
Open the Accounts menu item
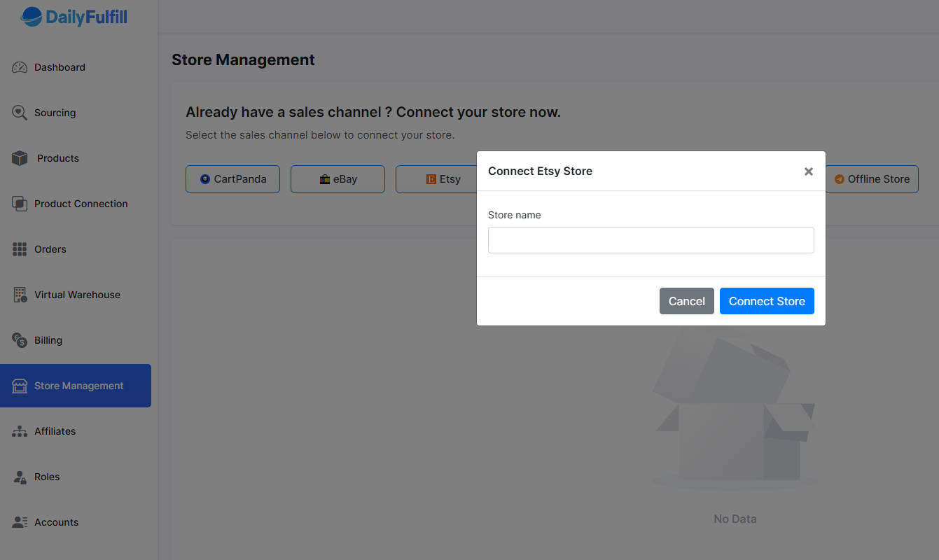coord(56,522)
